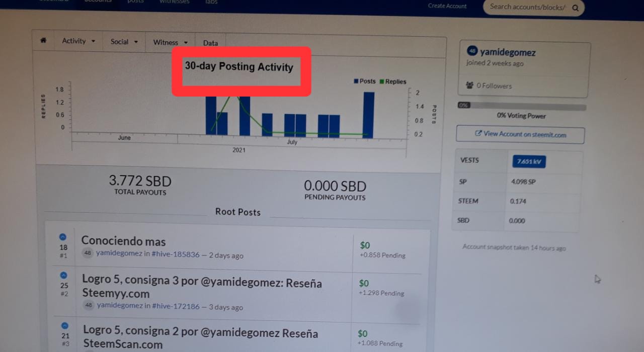
Task: Click the +1.088 Pending payout text
Action: pos(380,343)
